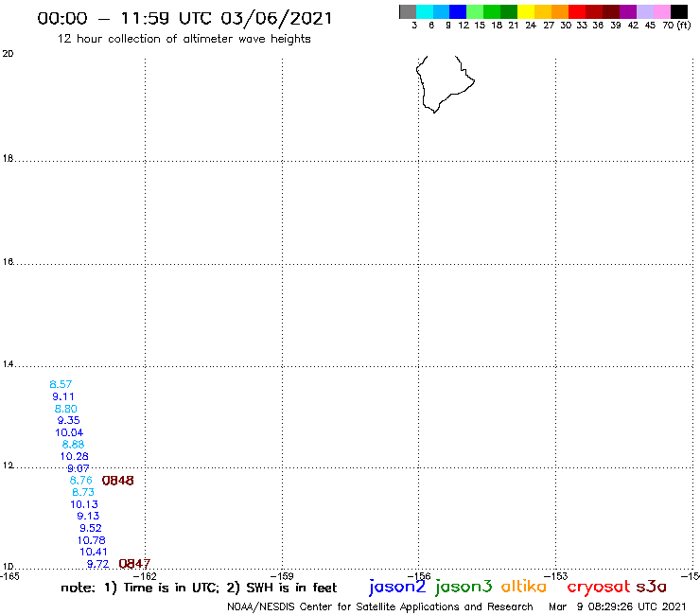Screen dimensions: 700x615
Task: Click the '24' color scale label
Action: point(531,26)
